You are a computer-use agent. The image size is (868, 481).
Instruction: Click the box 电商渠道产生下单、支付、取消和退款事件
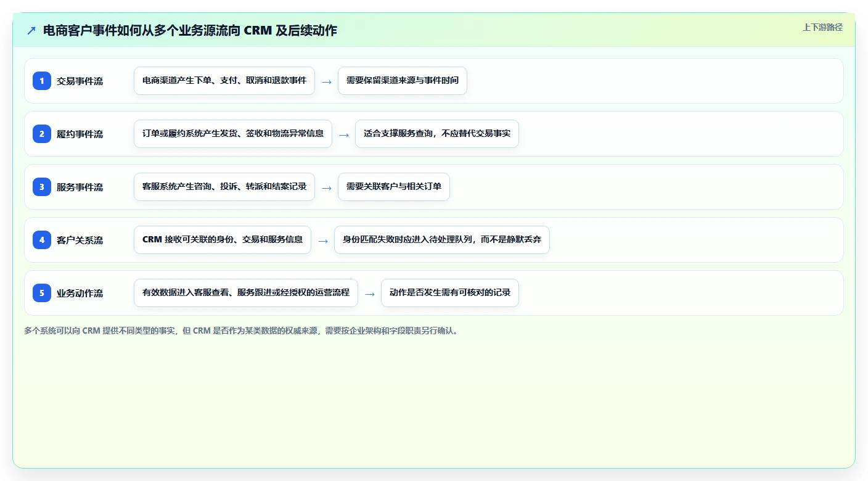coord(224,81)
